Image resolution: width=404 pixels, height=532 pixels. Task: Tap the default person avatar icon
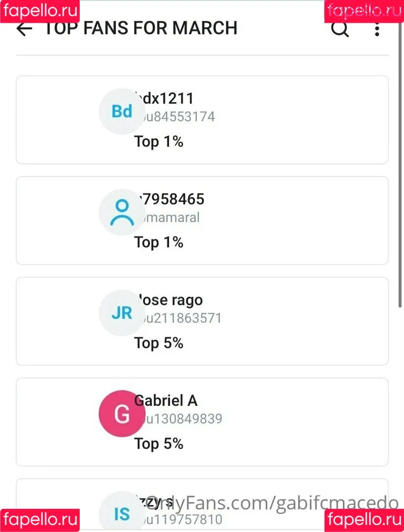pyautogui.click(x=122, y=212)
